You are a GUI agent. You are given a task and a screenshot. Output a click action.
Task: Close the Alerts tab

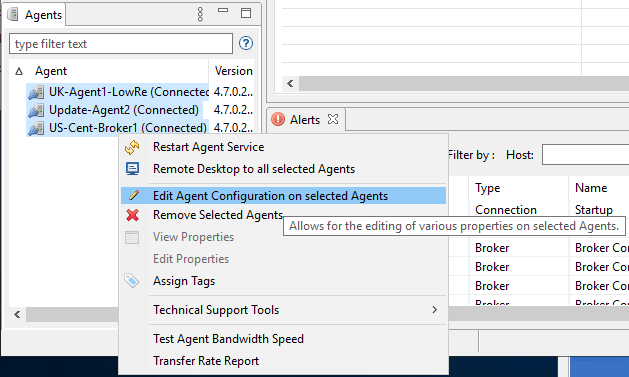(x=333, y=119)
